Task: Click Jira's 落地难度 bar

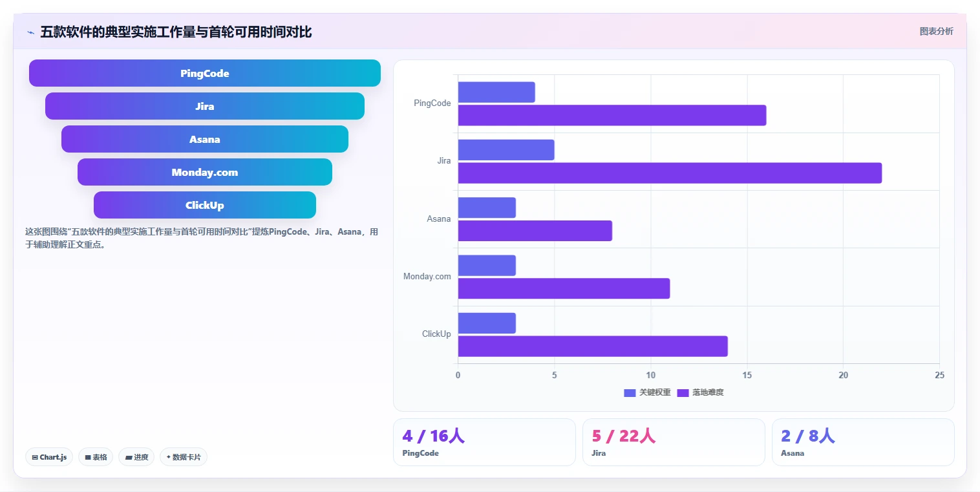Action: [670, 173]
